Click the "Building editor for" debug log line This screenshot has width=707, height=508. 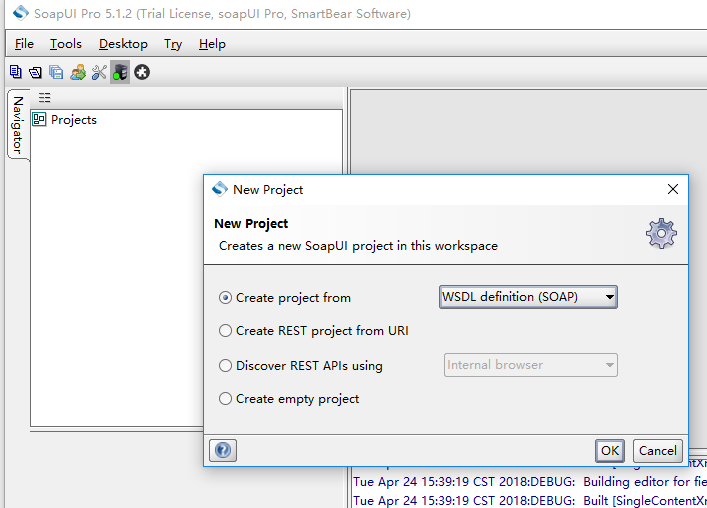[529, 482]
